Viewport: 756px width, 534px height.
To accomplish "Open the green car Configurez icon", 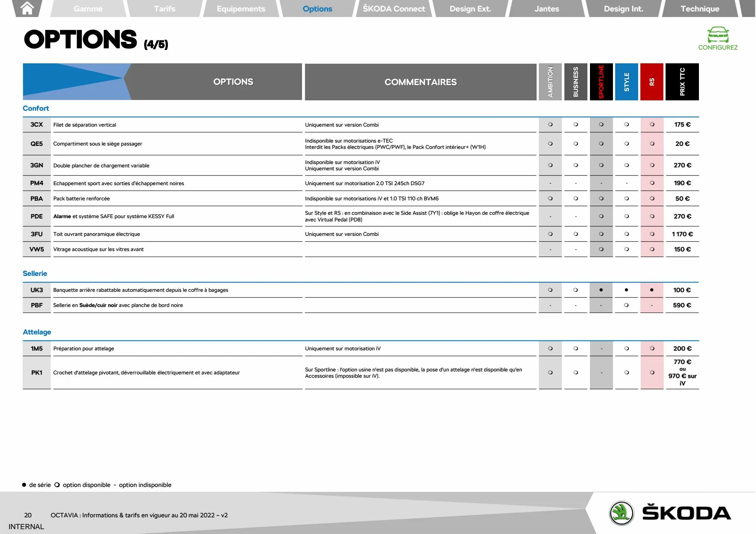I will [718, 35].
